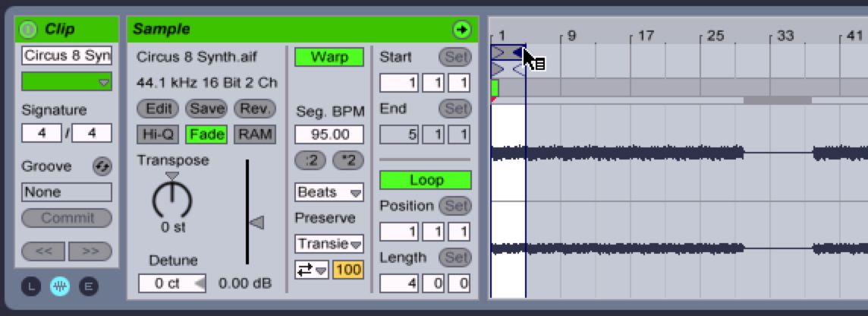Click Set button next to End

(x=455, y=109)
